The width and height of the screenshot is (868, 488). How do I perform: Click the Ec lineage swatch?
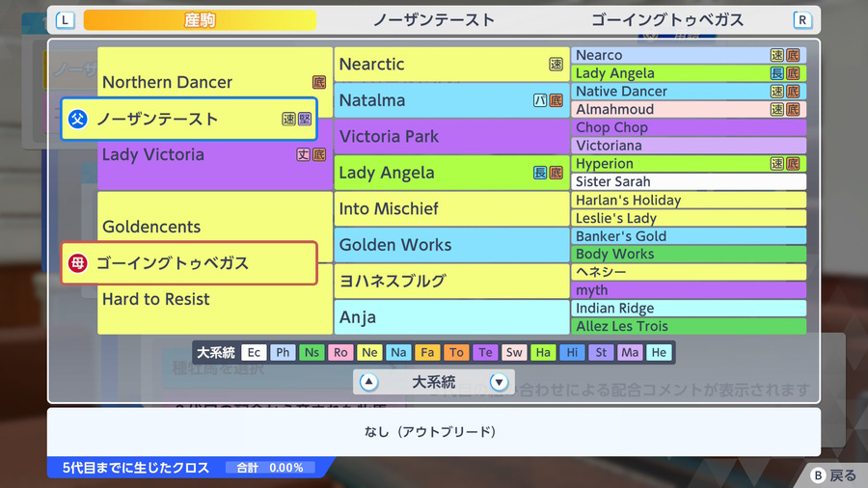tap(254, 352)
